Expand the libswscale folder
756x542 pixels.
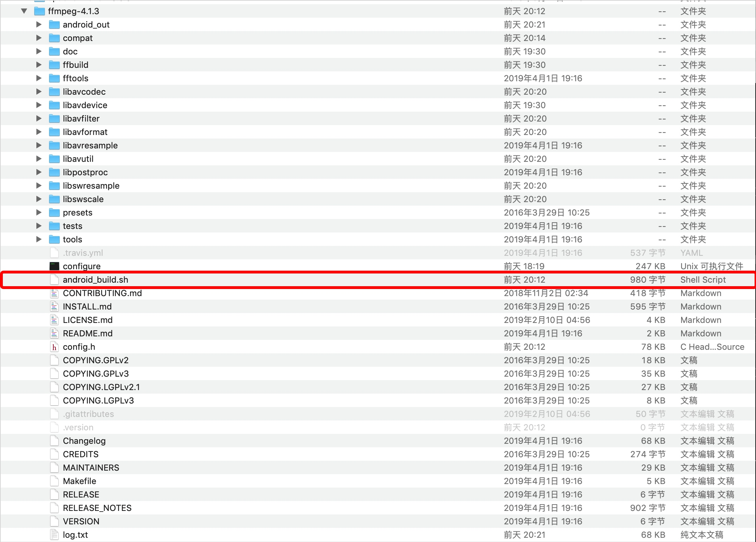point(39,199)
